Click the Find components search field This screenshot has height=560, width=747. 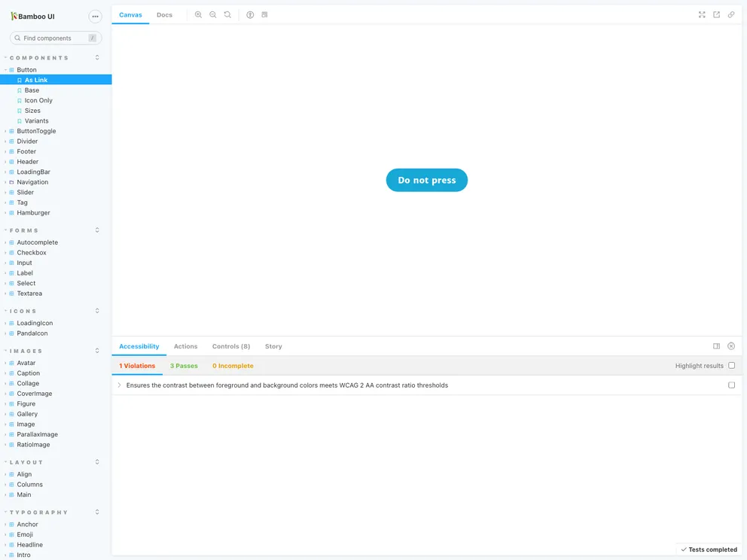53,37
